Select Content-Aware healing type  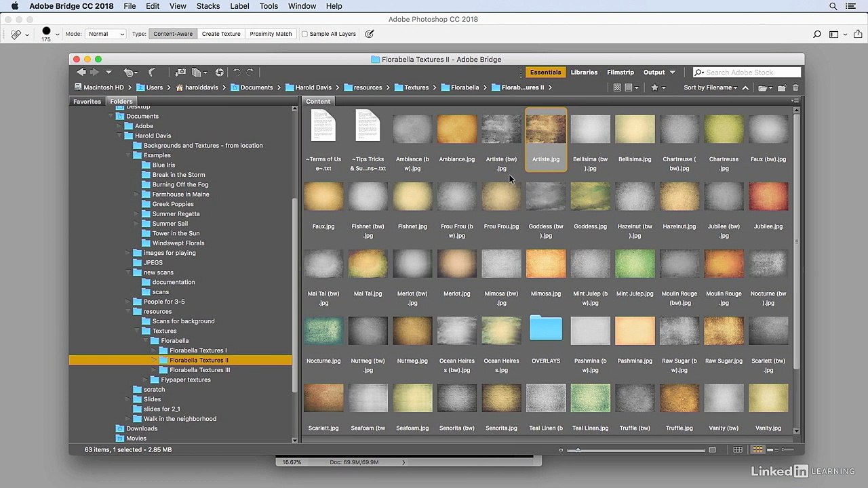[x=173, y=34]
